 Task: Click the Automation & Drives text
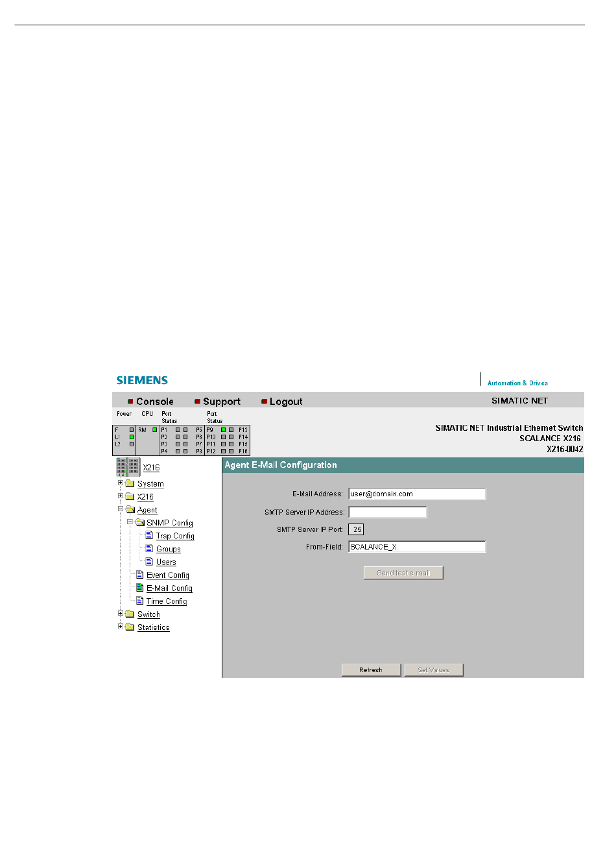click(x=517, y=383)
